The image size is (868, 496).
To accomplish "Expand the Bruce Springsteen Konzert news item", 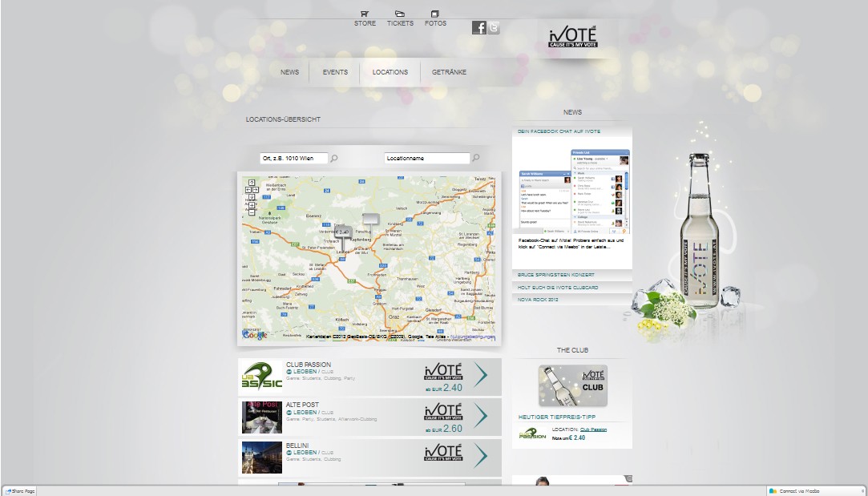I will [556, 275].
